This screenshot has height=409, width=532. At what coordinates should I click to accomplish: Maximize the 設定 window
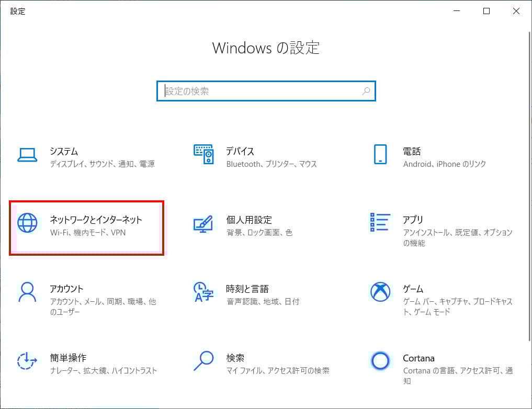point(486,11)
